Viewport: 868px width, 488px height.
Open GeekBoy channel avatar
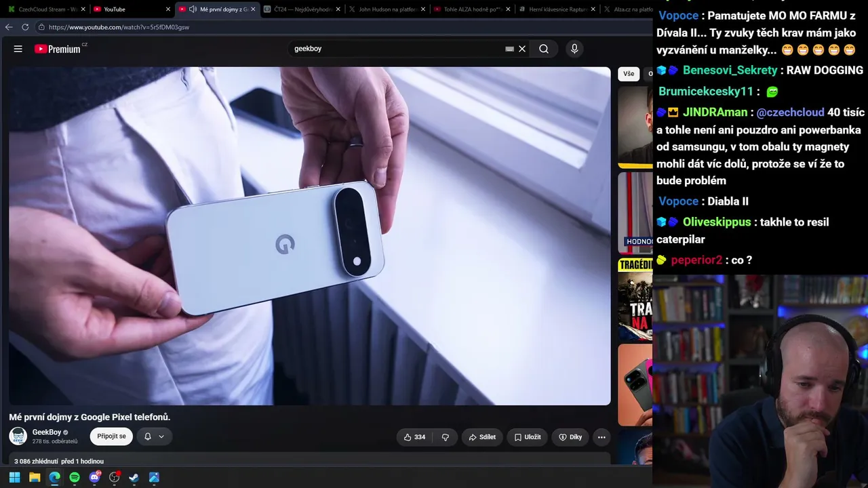pos(18,436)
